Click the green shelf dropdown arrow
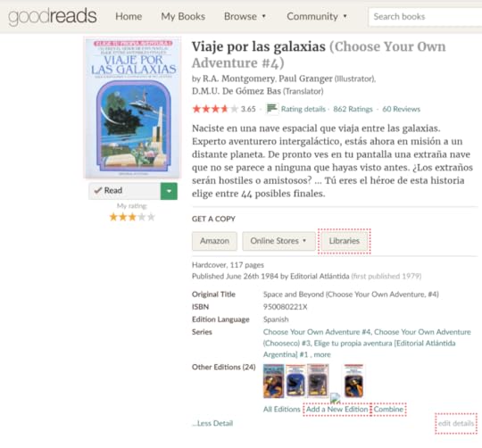The image size is (482, 448). [x=169, y=191]
